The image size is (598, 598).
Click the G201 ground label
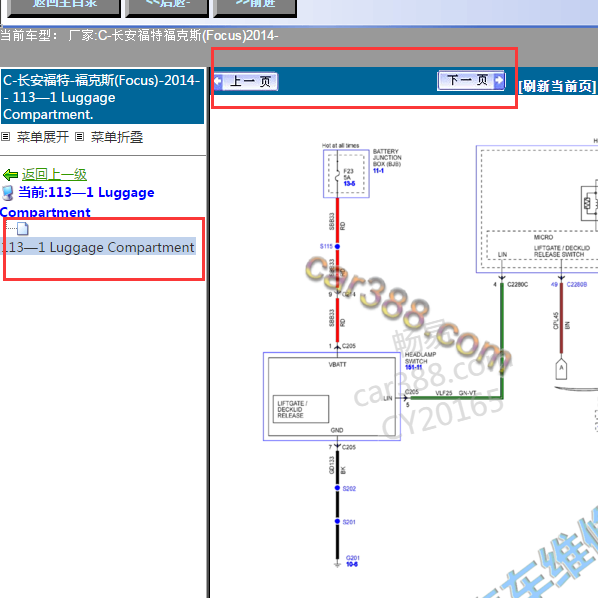(x=353, y=558)
